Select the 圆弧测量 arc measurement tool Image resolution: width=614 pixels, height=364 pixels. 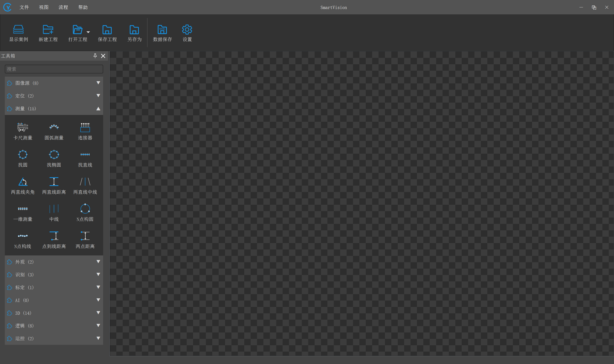point(54,131)
